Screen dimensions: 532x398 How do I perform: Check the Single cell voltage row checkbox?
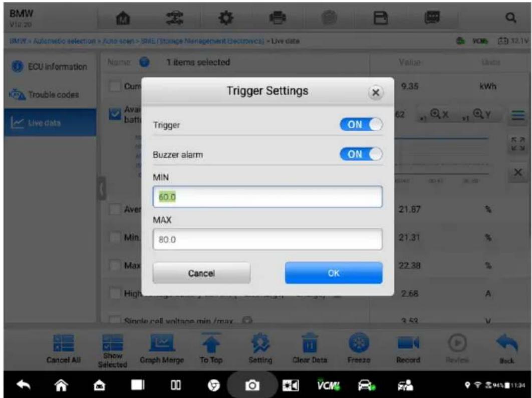point(115,319)
